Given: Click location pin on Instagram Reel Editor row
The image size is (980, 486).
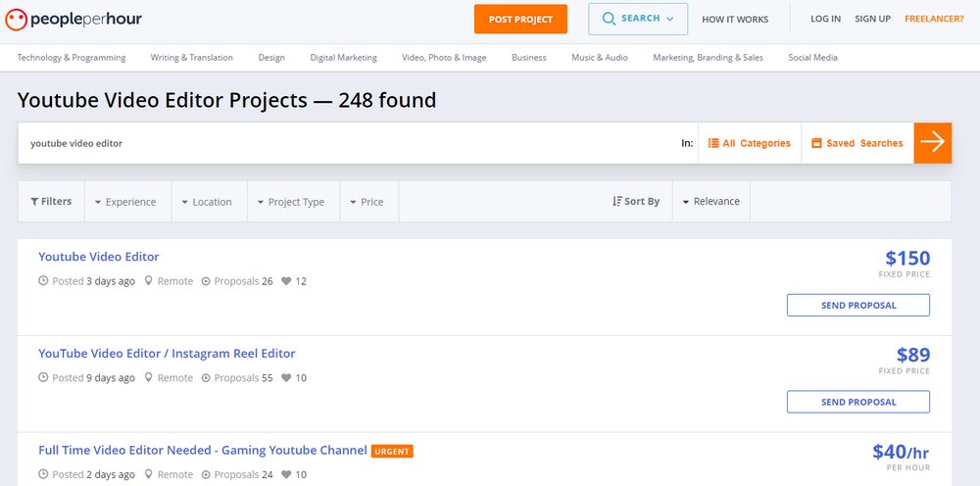Looking at the screenshot, I should pos(148,378).
